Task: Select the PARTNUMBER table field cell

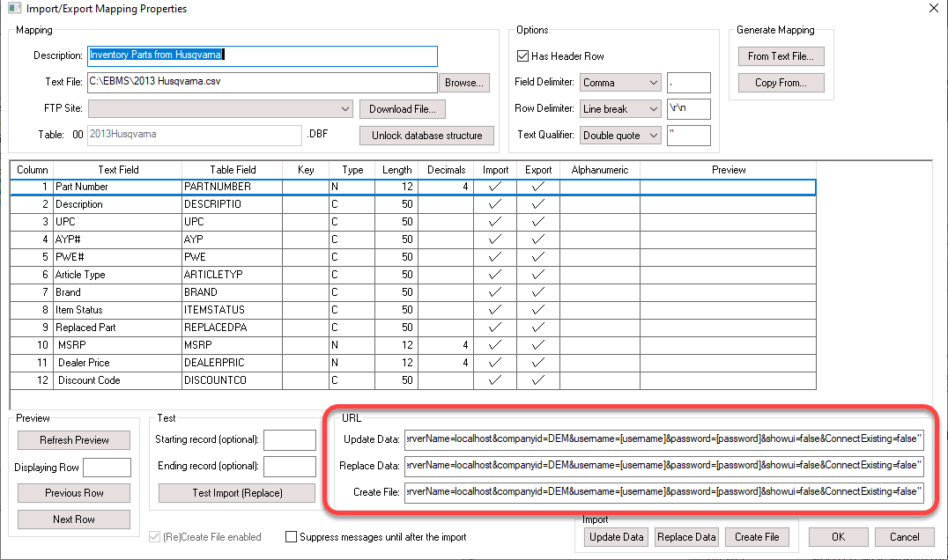Action: pos(233,187)
